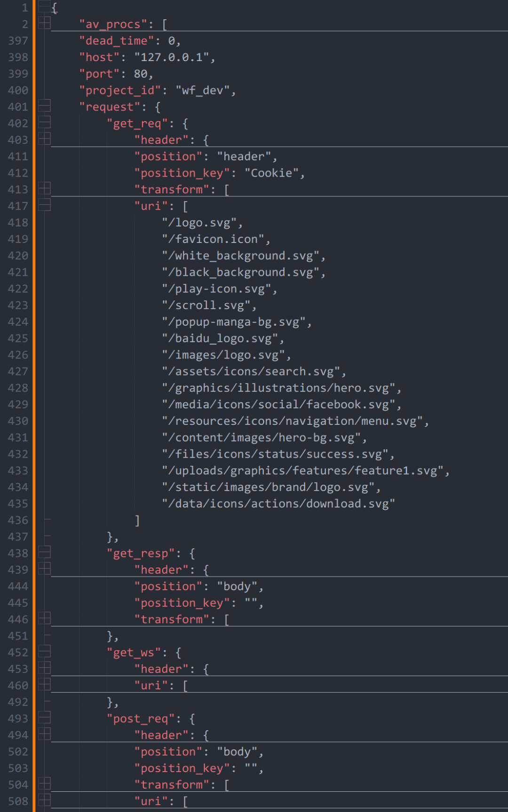508x812 pixels.
Task: Expand the folded "uri" array on line 460
Action: 44,684
